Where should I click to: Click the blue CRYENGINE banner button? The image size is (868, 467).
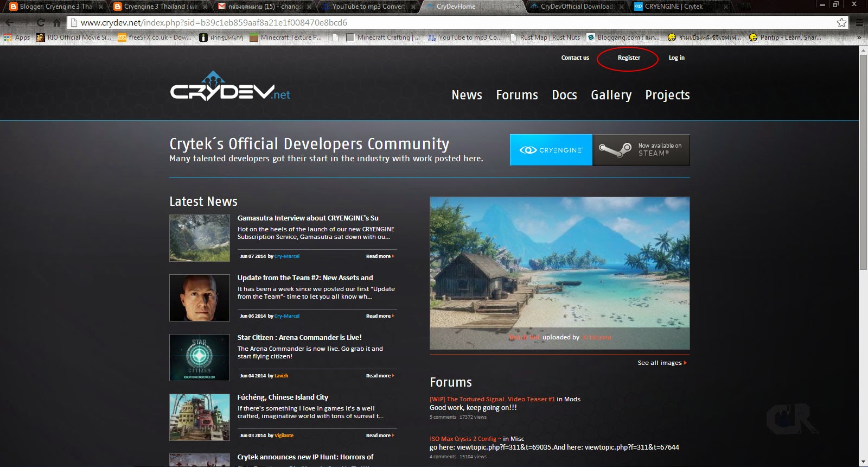coord(551,150)
